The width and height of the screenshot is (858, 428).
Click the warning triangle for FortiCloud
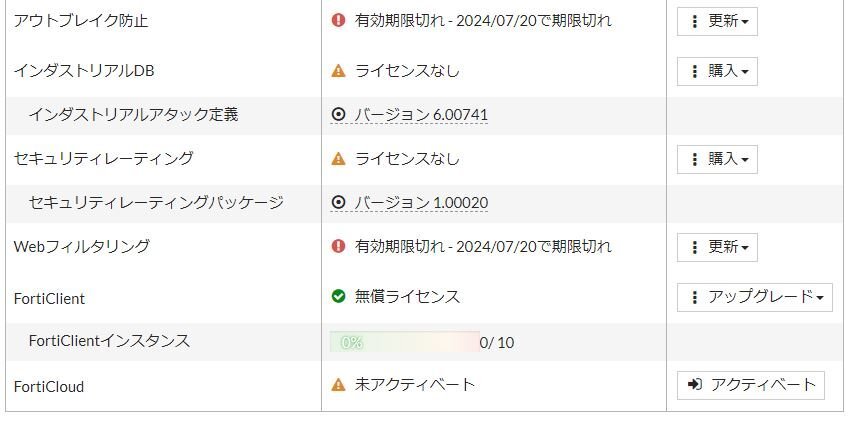tap(339, 385)
